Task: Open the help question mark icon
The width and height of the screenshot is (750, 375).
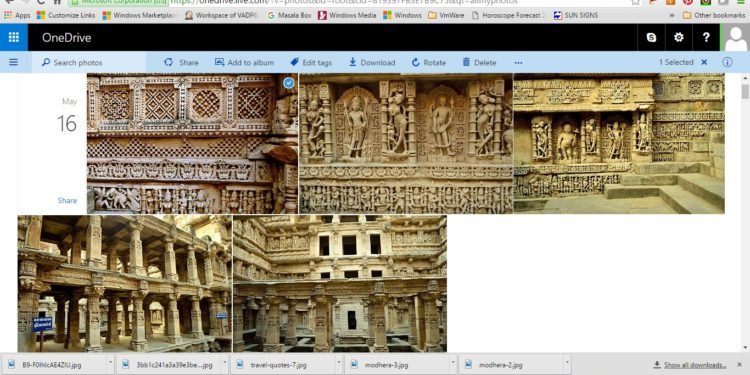Action: 706,37
